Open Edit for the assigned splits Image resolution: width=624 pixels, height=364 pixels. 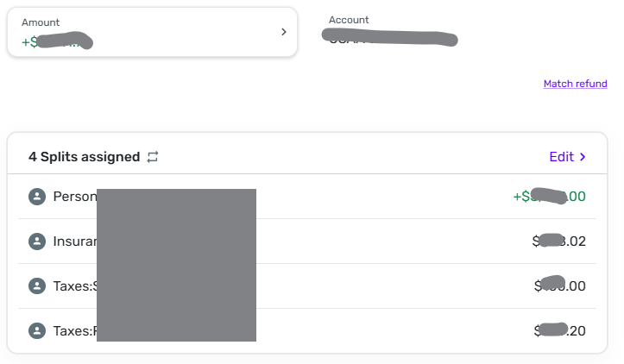(562, 157)
